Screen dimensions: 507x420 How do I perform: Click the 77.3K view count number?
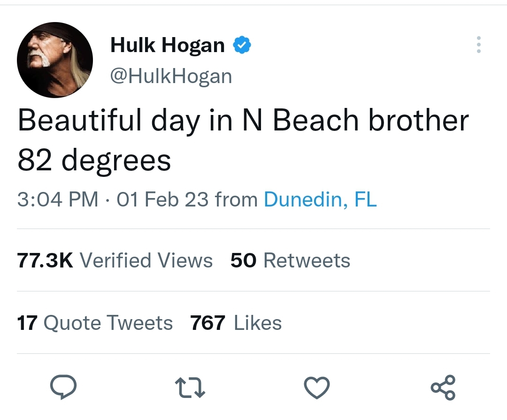(45, 260)
